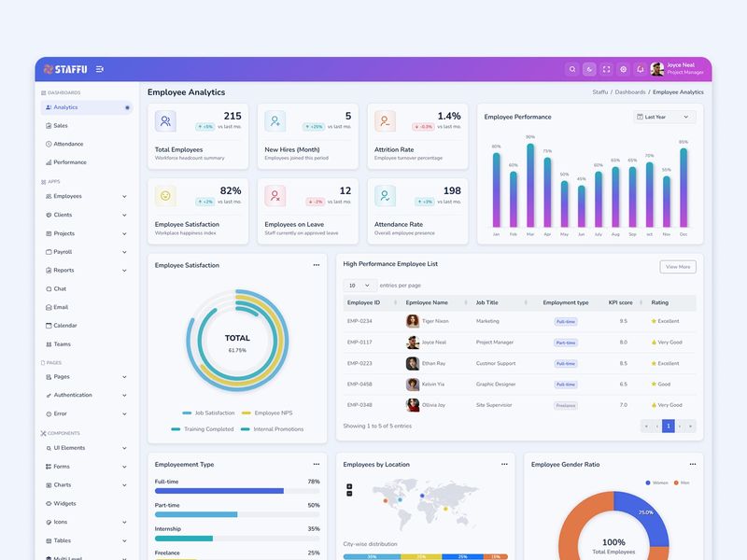This screenshot has height=560, width=747.
Task: Open Employee Gender Ratio options menu
Action: tap(693, 464)
